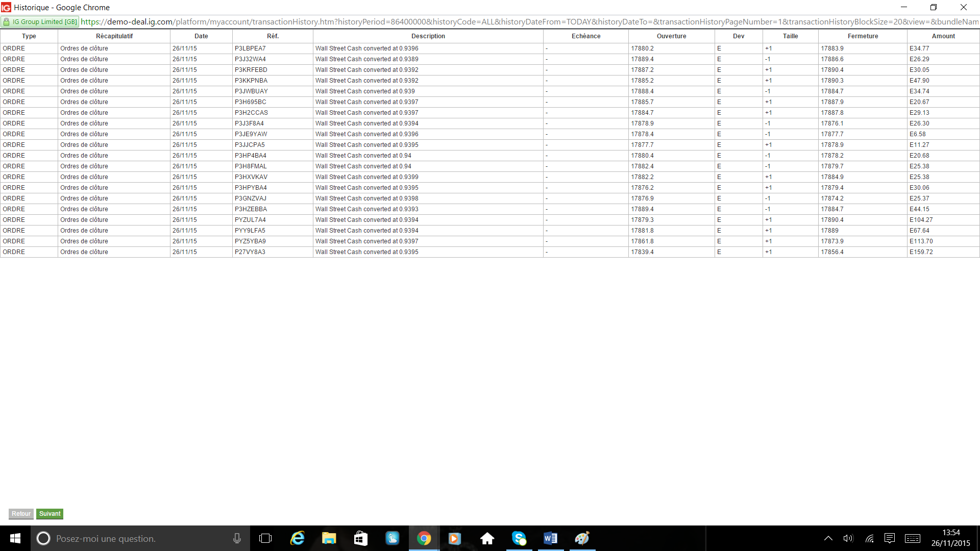Click the Retour button
The height and width of the screenshot is (551, 980).
(21, 514)
